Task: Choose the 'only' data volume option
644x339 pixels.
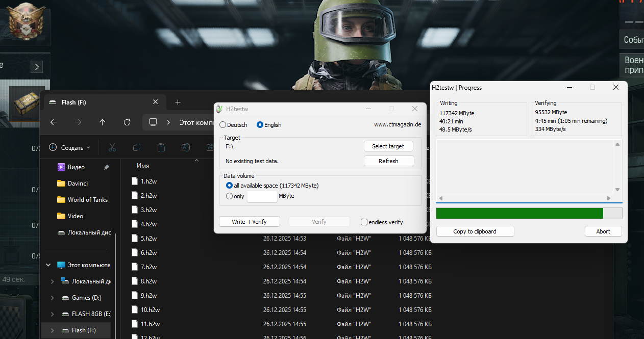Action: click(x=229, y=196)
